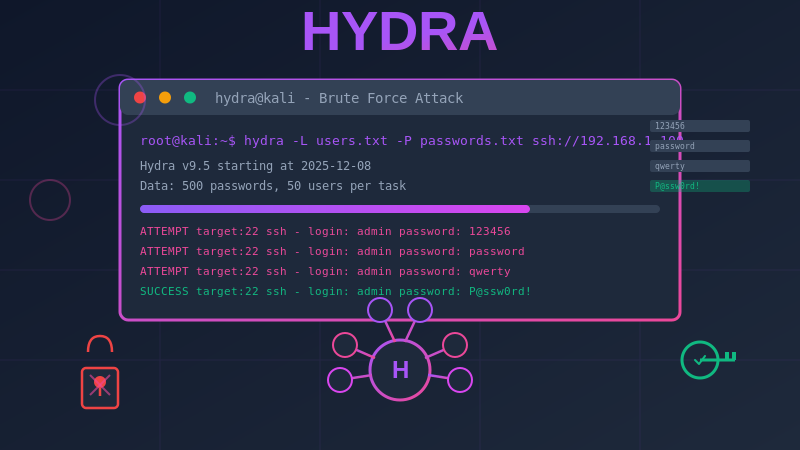Click the red broken padlock icon

100,372
